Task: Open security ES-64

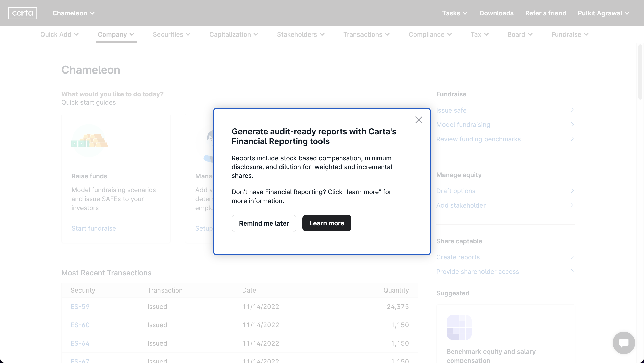Action: coord(80,343)
